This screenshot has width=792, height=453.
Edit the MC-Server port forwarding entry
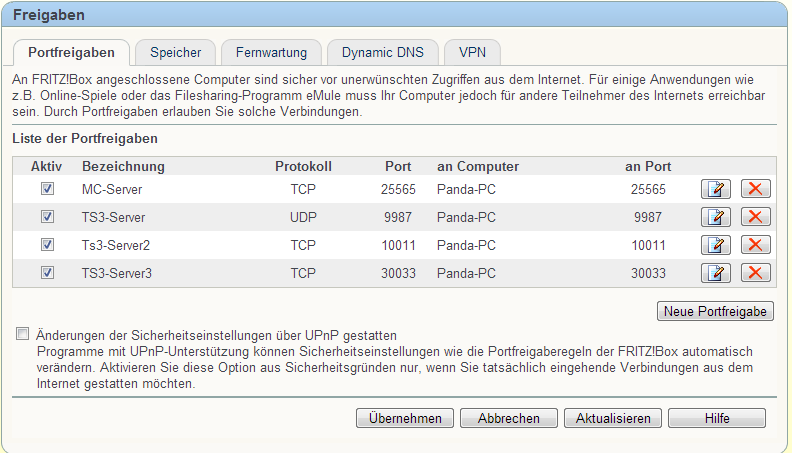click(x=716, y=189)
